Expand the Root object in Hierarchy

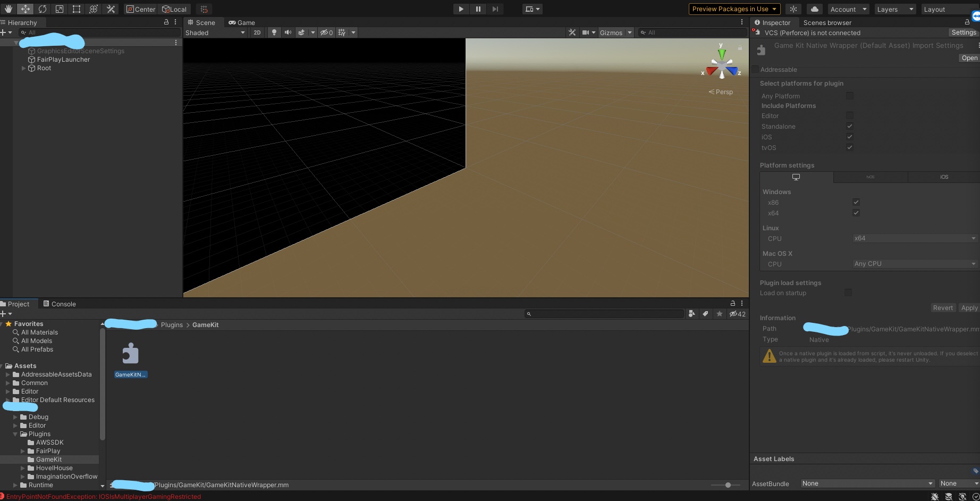[x=23, y=68]
